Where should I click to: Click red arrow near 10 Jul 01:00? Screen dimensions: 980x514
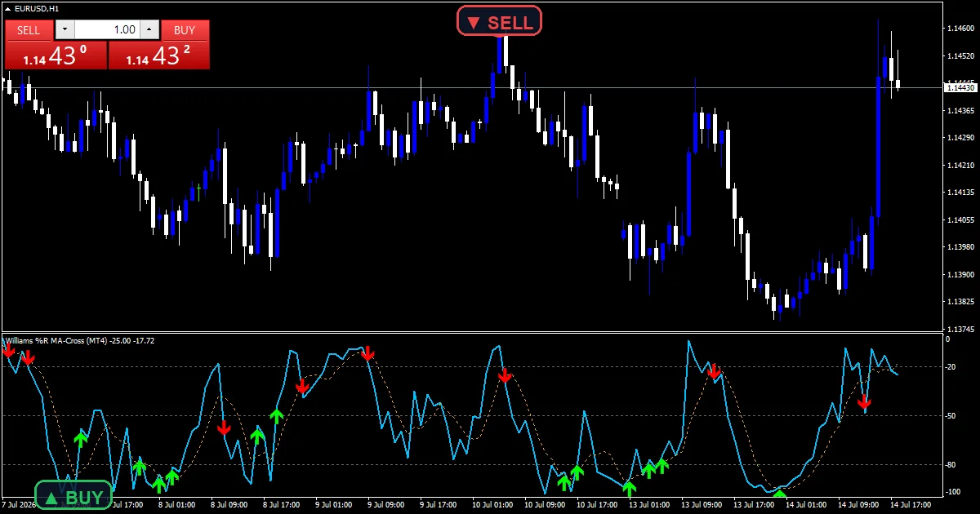(x=505, y=375)
